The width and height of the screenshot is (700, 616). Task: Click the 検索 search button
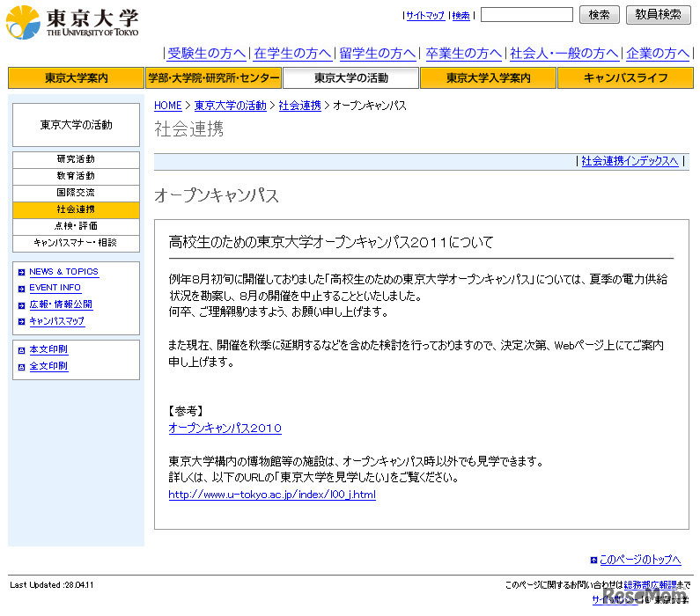click(599, 15)
